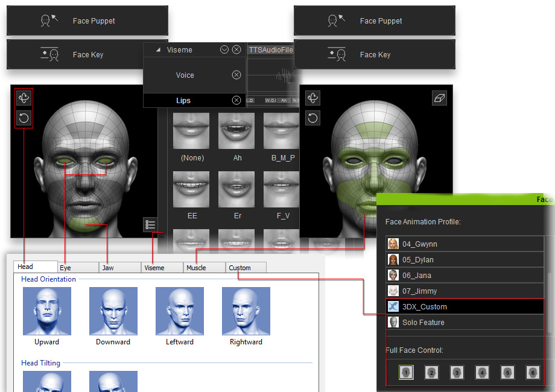Click the 05_Dylan avatar icon

coord(393,259)
